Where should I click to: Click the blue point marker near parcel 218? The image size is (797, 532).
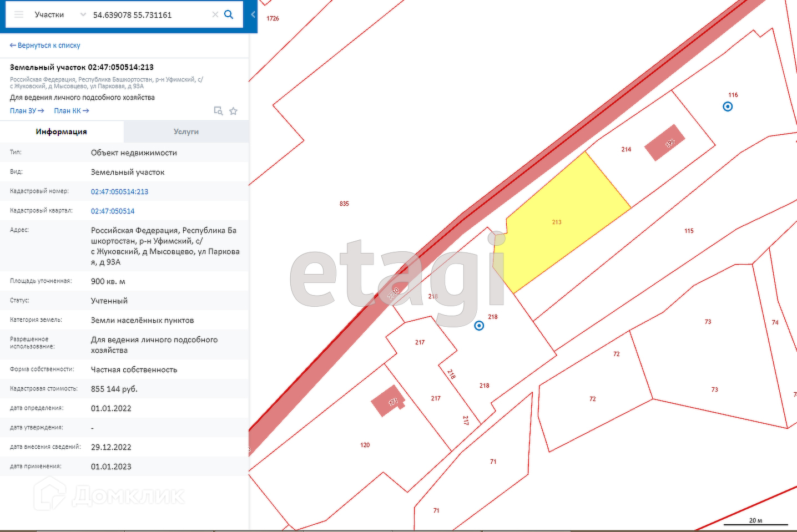[x=479, y=326]
